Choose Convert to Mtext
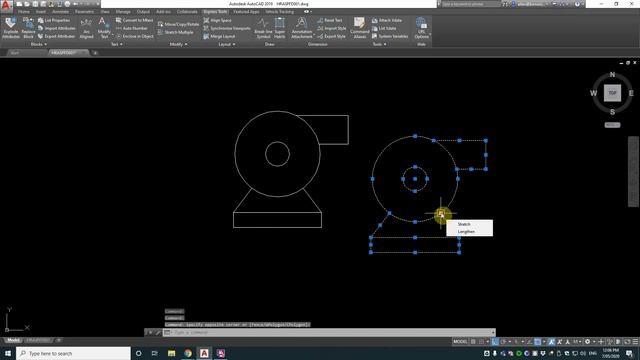The width and height of the screenshot is (640, 360). pyautogui.click(x=134, y=20)
